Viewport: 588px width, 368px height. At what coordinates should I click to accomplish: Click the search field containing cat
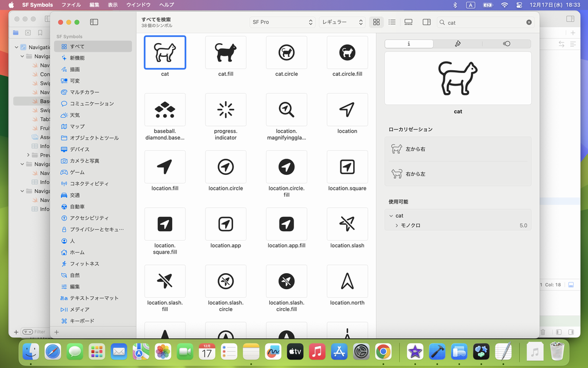[x=484, y=22]
